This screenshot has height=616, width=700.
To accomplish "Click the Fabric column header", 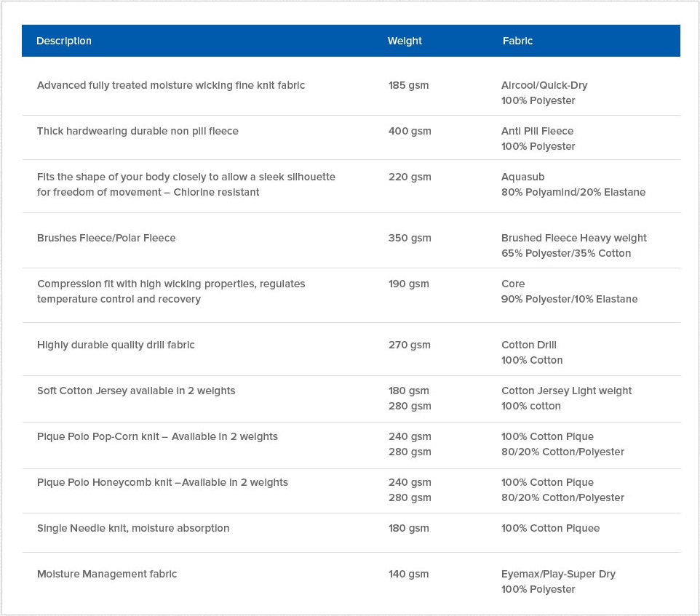I will tap(517, 41).
